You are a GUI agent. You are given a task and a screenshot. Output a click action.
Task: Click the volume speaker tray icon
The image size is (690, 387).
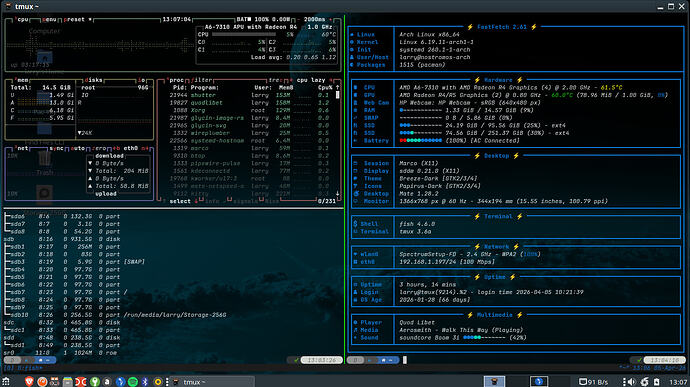(x=631, y=382)
